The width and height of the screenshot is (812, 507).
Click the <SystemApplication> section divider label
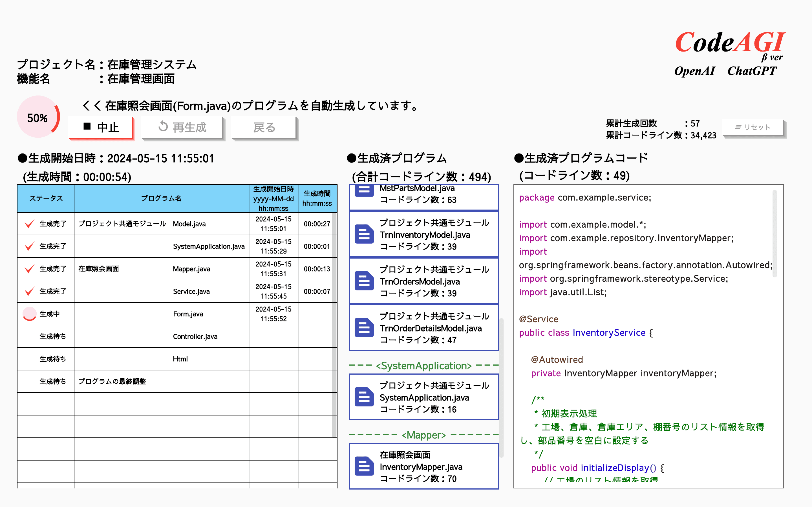point(424,366)
